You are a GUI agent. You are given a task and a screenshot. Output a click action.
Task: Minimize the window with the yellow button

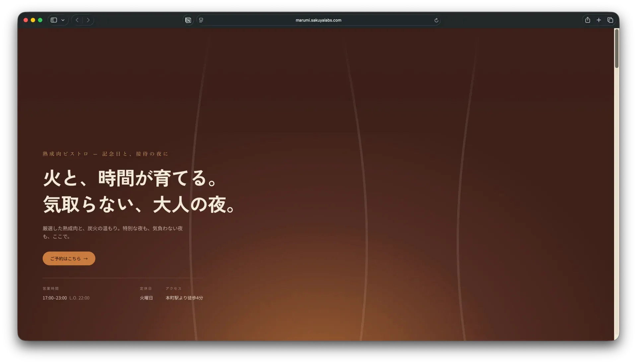tap(33, 20)
